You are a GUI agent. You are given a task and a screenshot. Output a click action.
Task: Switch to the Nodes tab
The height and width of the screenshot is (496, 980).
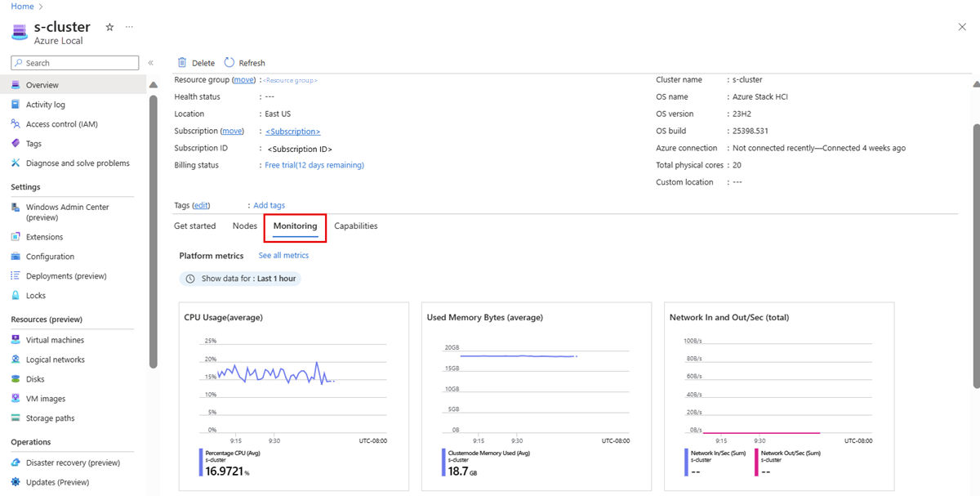244,226
